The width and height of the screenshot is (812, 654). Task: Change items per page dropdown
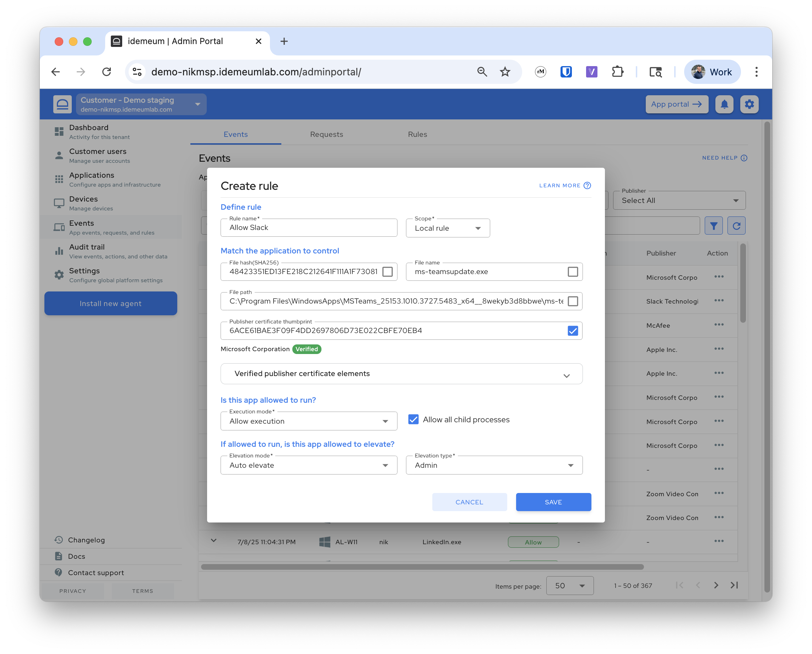pos(570,585)
